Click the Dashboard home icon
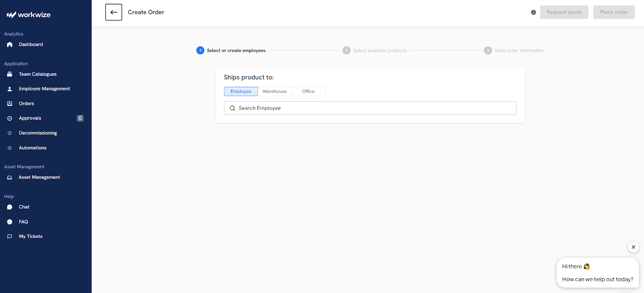The width and height of the screenshot is (644, 293). click(x=10, y=45)
